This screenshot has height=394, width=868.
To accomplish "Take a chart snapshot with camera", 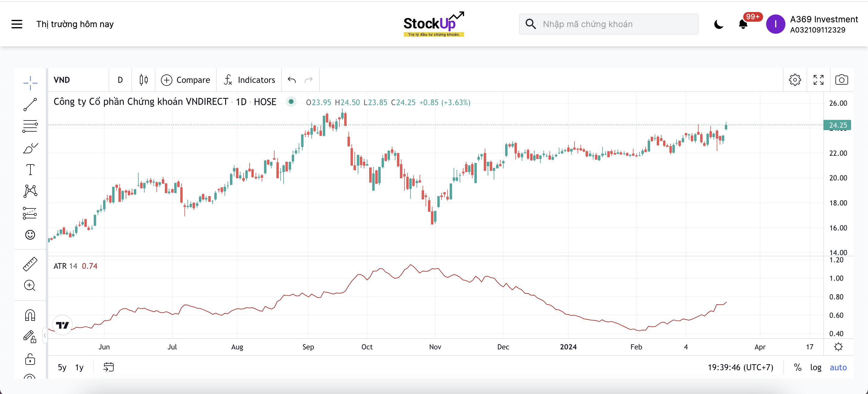I will coord(842,80).
